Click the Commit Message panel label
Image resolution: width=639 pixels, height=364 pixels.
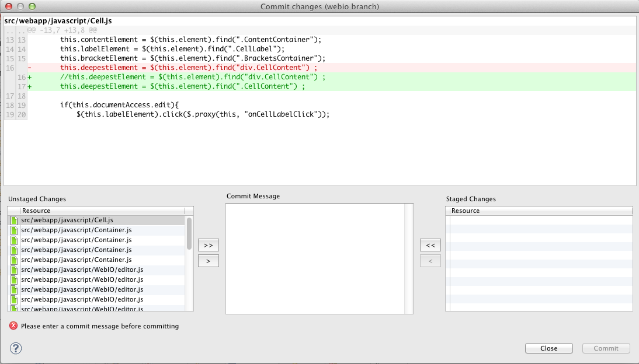point(253,196)
